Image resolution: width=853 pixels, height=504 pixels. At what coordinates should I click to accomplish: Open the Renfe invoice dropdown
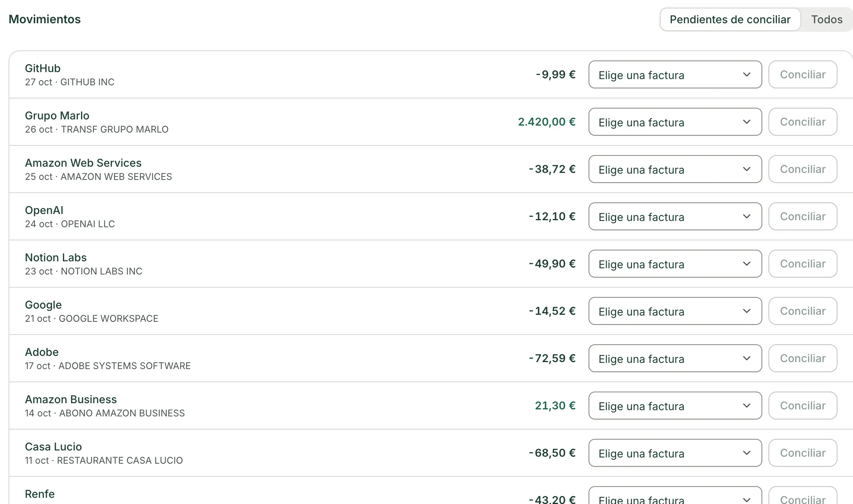675,495
